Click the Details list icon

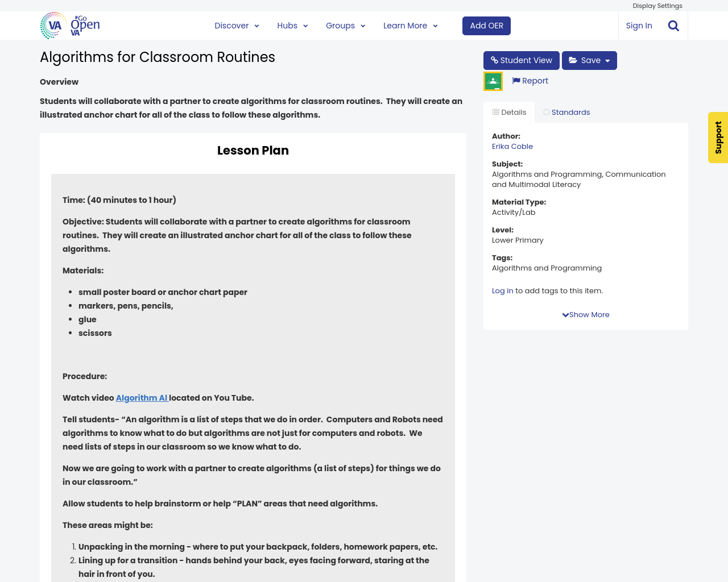495,112
